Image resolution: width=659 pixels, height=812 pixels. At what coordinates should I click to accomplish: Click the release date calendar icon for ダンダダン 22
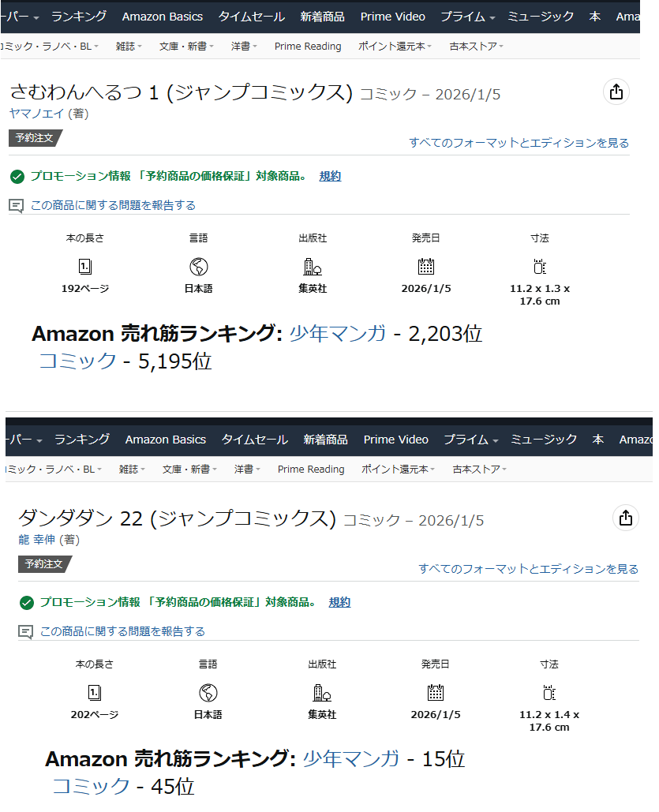(x=436, y=693)
